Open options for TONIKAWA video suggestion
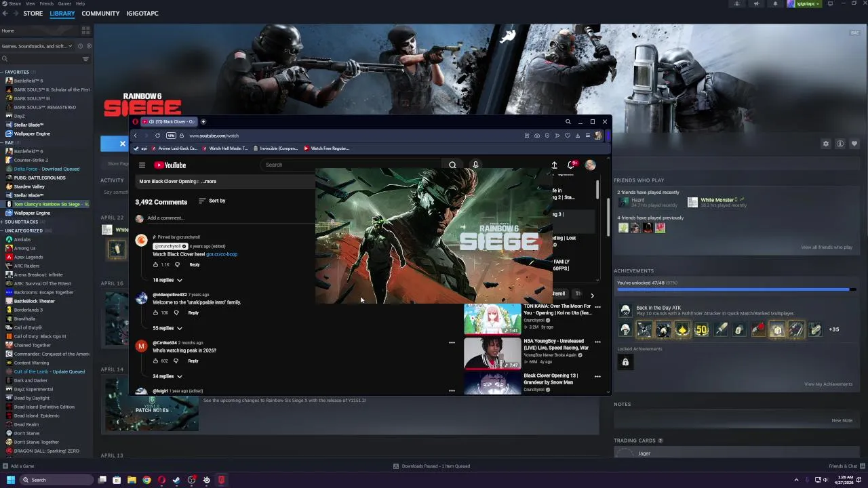This screenshot has width=868, height=488. pos(597,306)
